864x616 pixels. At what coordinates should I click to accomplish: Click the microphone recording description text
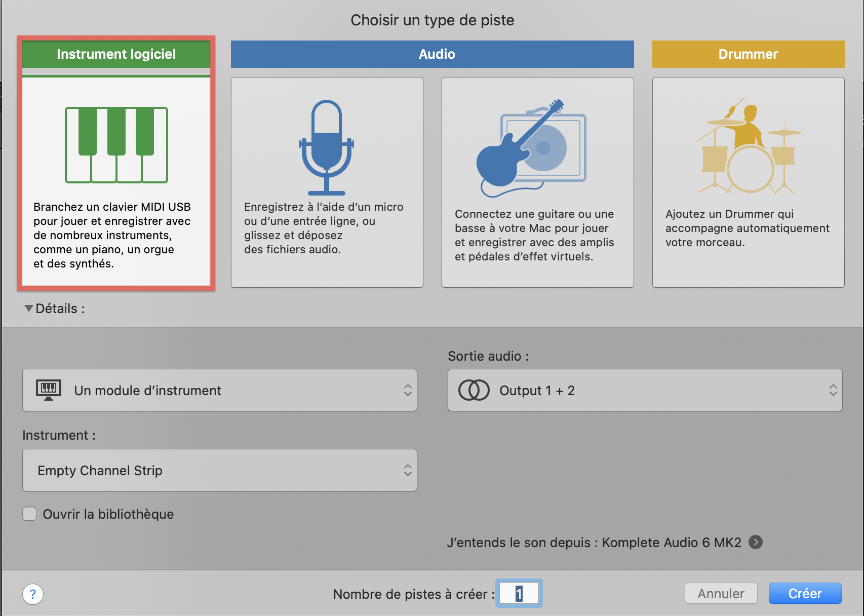[x=324, y=228]
